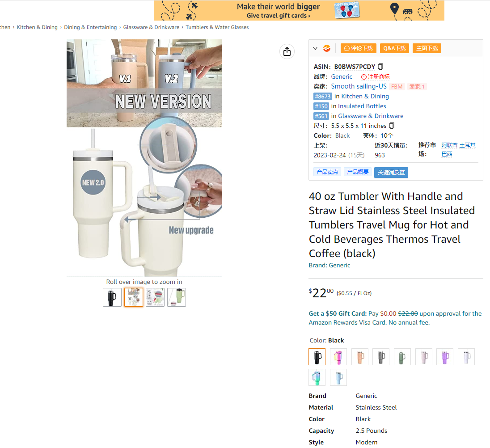Image resolution: width=490 pixels, height=448 pixels.
Task: Select the black tumbler thumbnail image
Action: pos(112,297)
